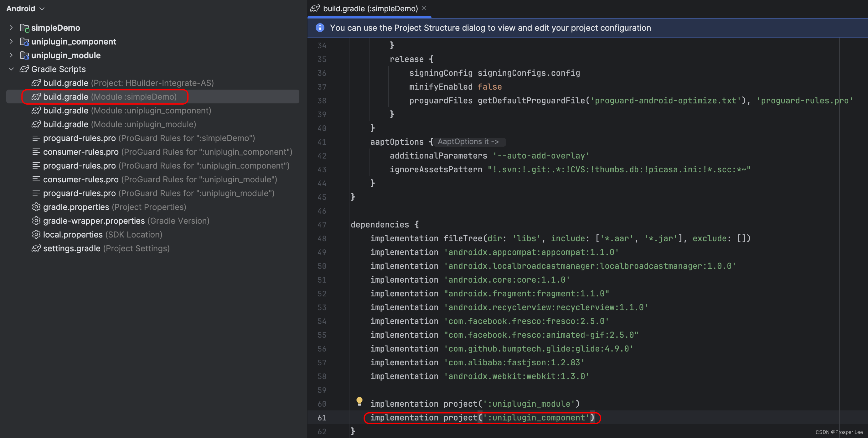Screen dimensions: 868x438
Task: Click the Project Structure notification message
Action: click(x=490, y=28)
